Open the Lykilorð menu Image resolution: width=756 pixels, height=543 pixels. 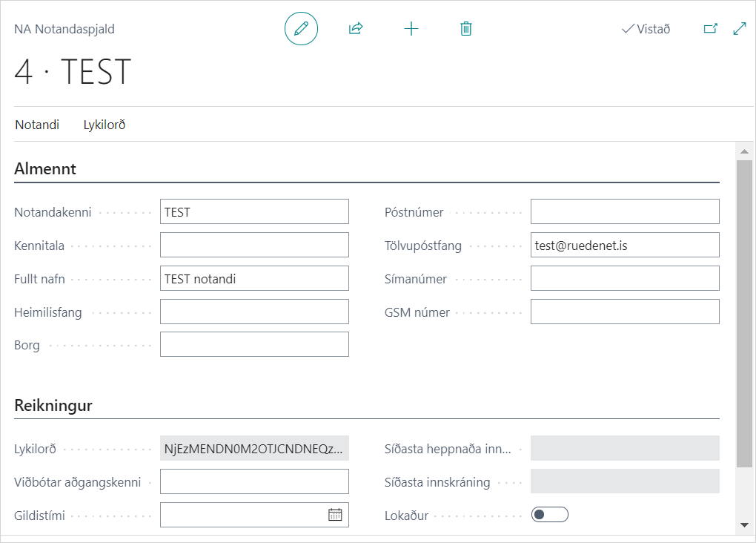pos(105,125)
